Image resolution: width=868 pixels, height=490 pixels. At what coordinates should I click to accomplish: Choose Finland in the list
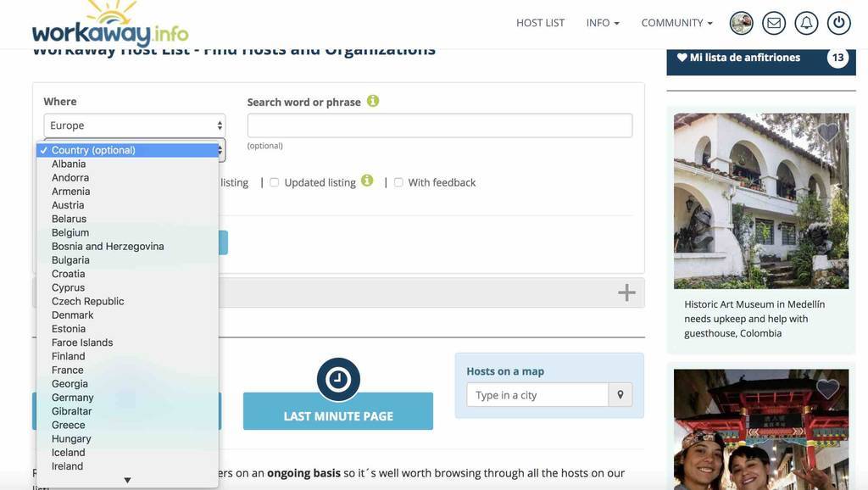(127, 356)
